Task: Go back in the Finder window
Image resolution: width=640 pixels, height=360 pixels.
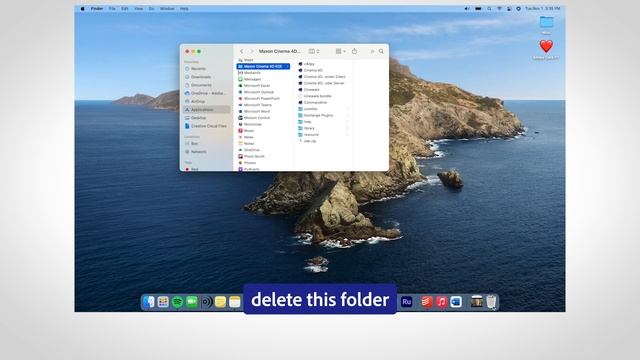Action: 242,51
